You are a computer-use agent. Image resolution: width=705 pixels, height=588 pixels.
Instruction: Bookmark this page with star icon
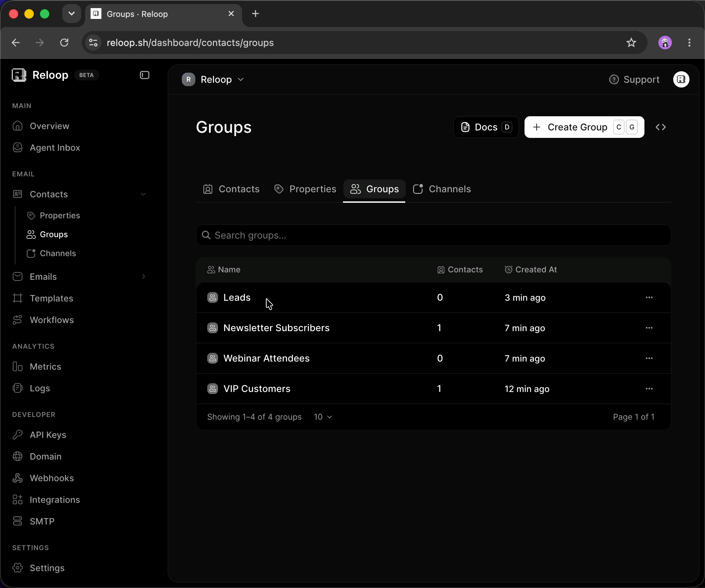coord(631,43)
